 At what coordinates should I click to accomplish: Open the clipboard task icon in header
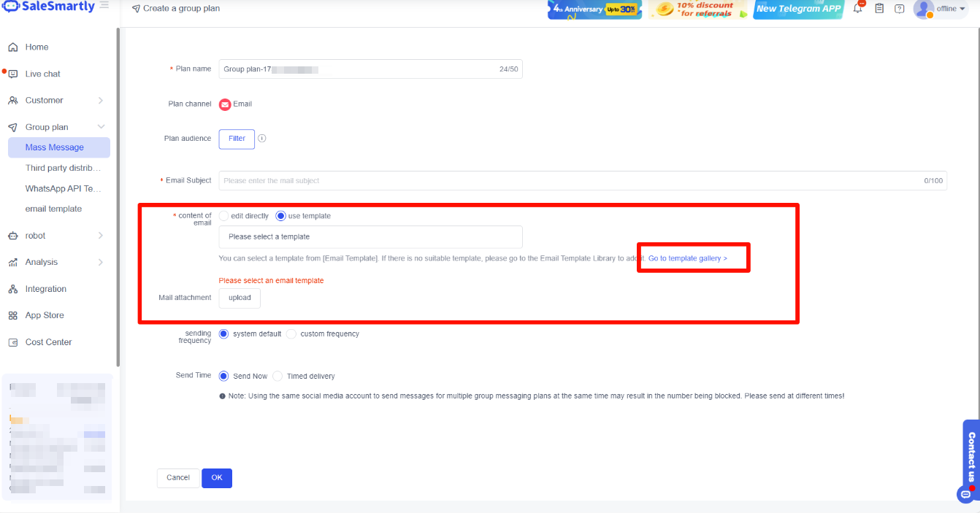tap(879, 9)
